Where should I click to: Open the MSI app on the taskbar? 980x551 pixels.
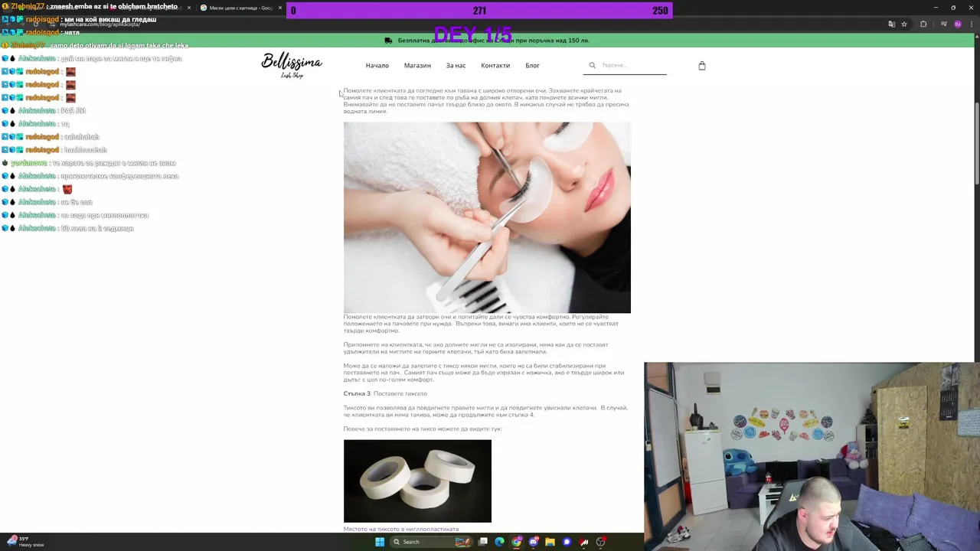[x=584, y=542]
